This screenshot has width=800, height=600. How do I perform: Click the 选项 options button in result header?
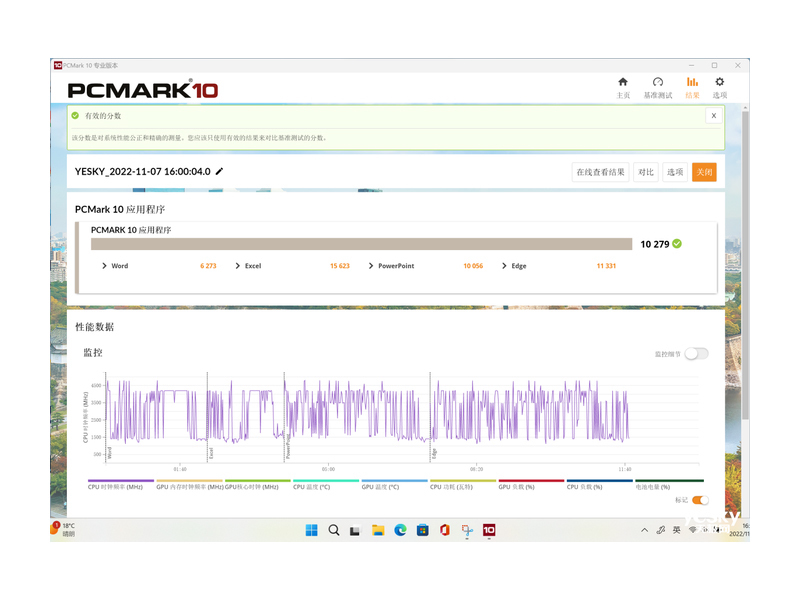click(675, 172)
